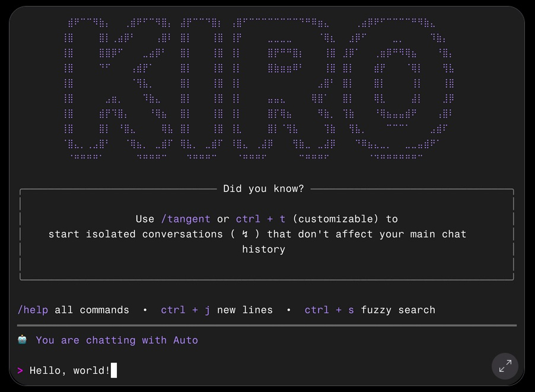Click the "You are chatting with Auto" message

(117, 340)
